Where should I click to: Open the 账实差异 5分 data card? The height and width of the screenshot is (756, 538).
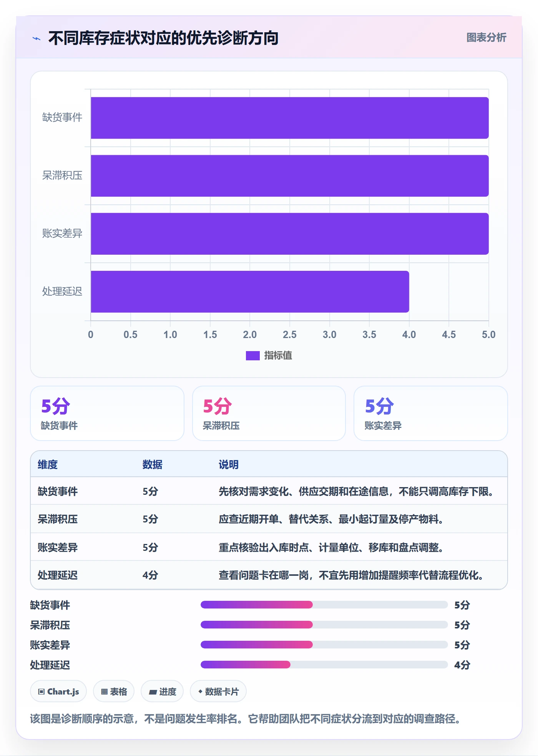coord(431,413)
